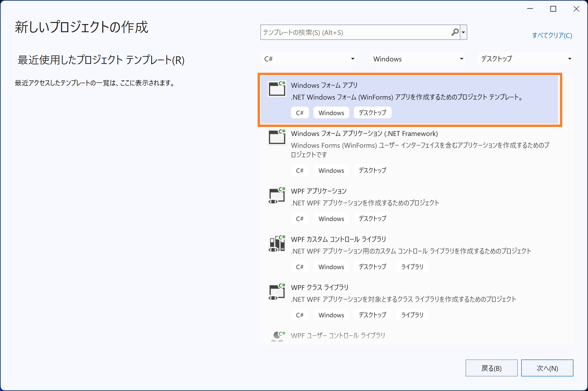Click the C# tag under WPF アプリケーション
The width and height of the screenshot is (588, 391).
[300, 219]
